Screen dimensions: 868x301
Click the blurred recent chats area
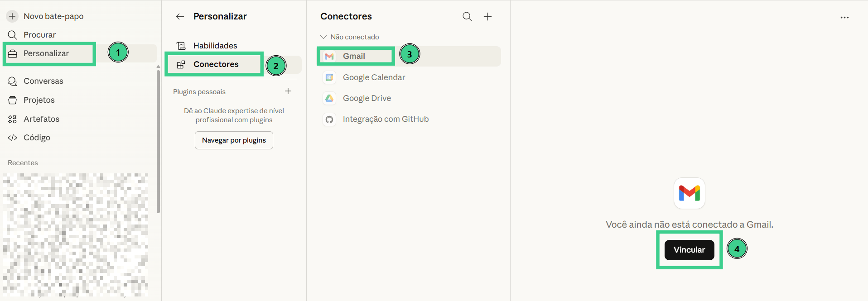point(76,234)
